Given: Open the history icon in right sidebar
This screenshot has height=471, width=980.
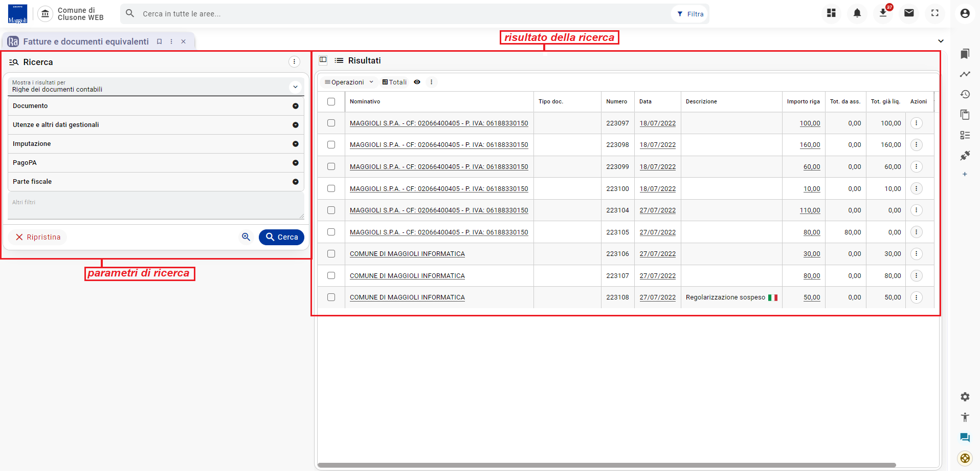Looking at the screenshot, I should 965,94.
